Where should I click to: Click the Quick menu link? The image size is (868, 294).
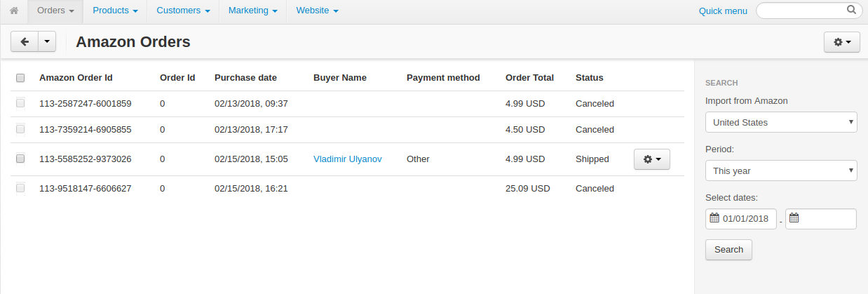tap(723, 11)
